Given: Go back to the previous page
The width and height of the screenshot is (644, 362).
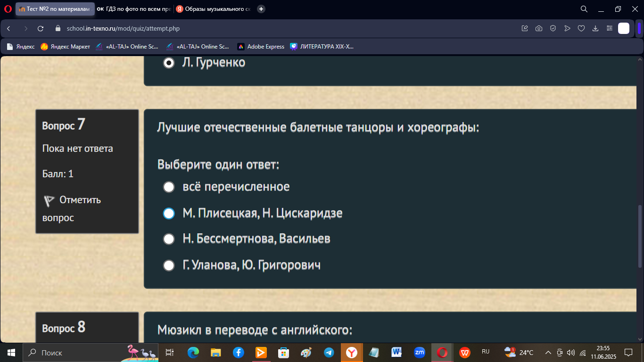Looking at the screenshot, I should pos(8,28).
